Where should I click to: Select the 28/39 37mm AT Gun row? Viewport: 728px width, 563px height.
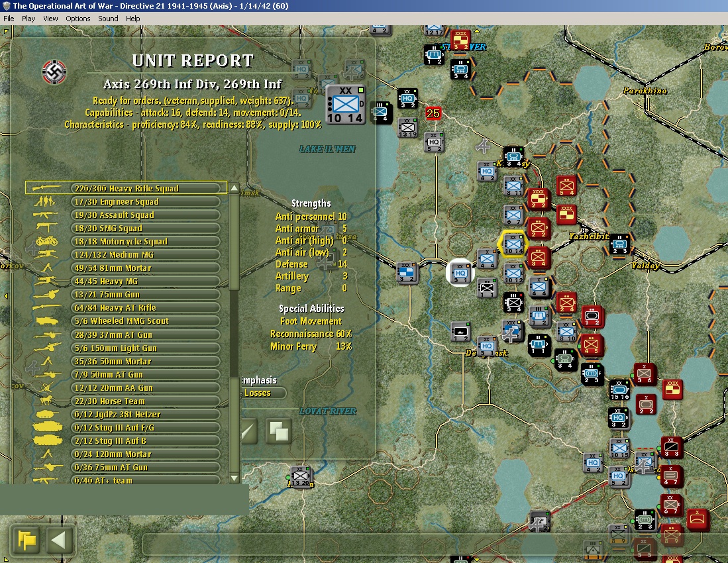pyautogui.click(x=145, y=334)
